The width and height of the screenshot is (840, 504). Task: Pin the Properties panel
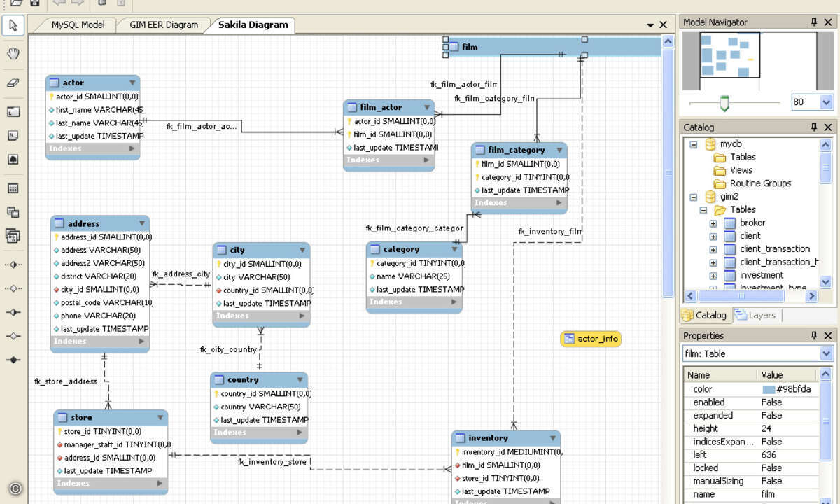point(814,336)
